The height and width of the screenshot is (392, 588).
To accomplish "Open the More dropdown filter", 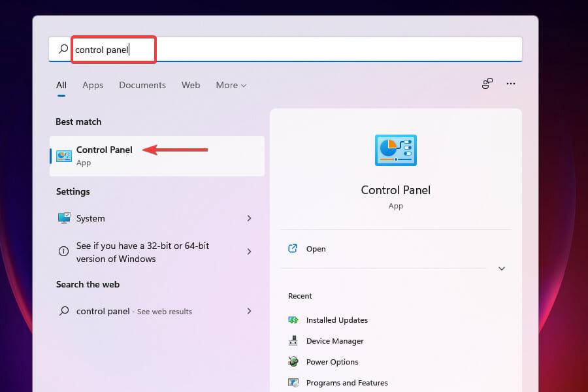I will click(x=231, y=85).
